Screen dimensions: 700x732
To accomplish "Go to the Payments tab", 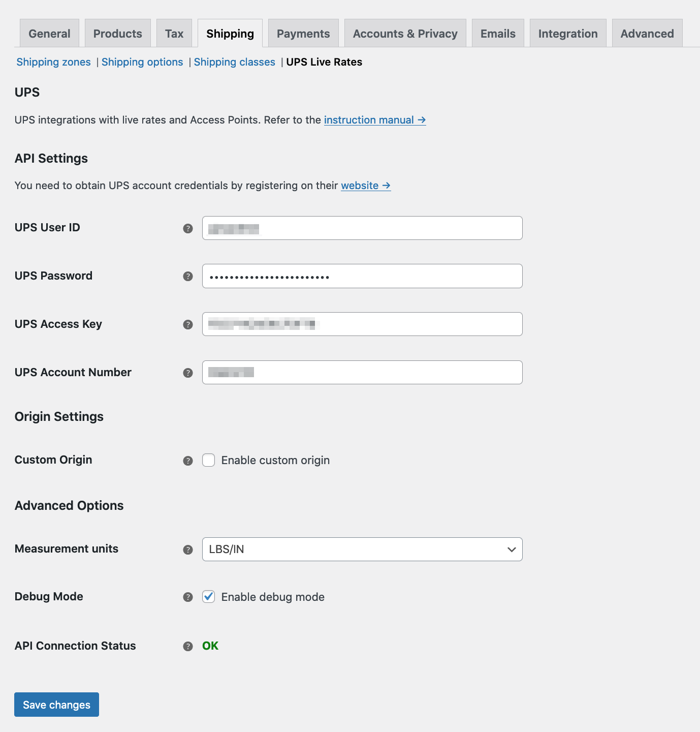I will point(303,34).
